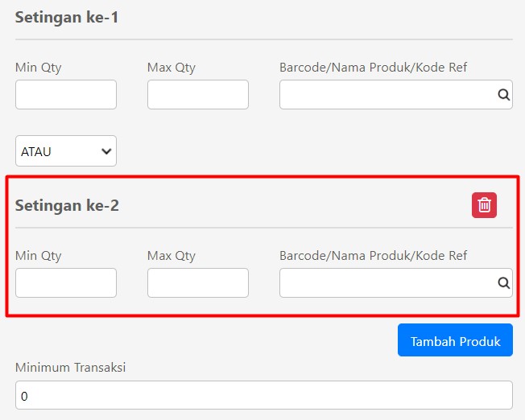Focus the Min Qty input in Setingan ke-1
The width and height of the screenshot is (525, 420).
tap(66, 94)
